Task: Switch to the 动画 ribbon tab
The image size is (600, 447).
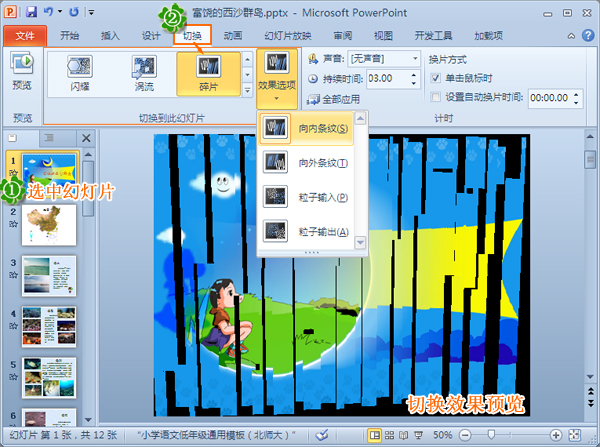Action: coord(233,36)
